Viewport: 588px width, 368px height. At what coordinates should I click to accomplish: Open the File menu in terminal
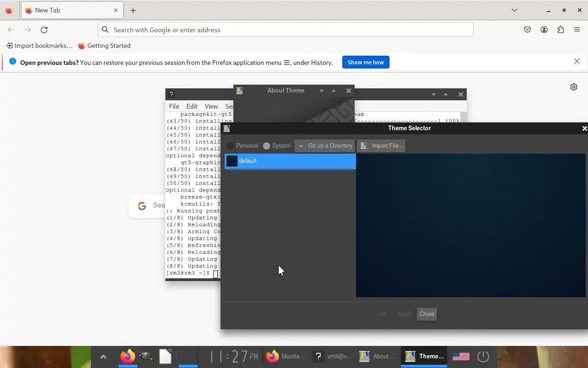coord(174,106)
